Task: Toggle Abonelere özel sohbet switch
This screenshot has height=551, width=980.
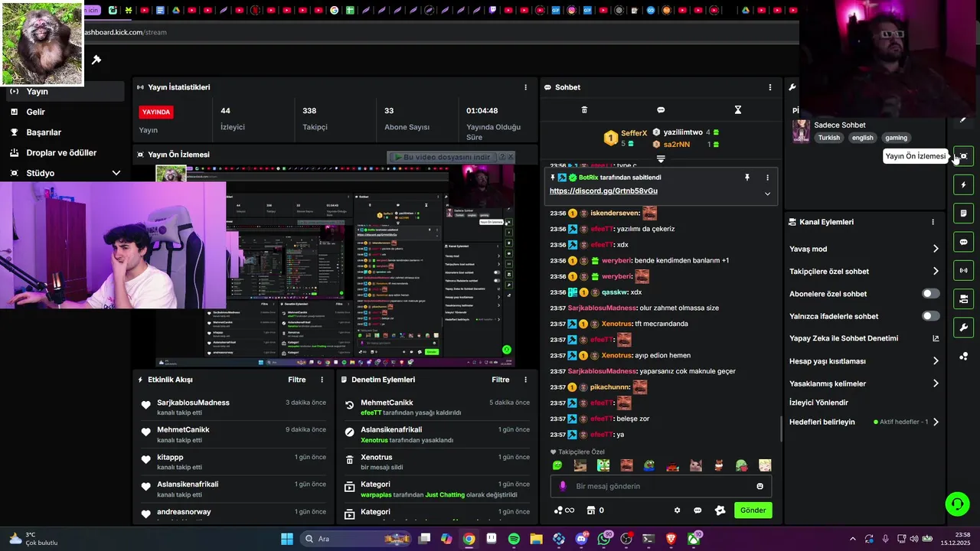Action: 931,294
